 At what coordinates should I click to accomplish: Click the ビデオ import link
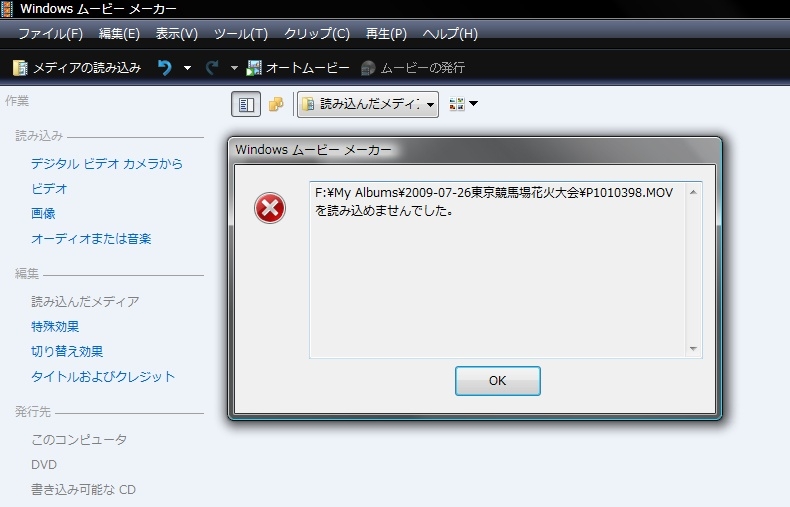[49, 189]
